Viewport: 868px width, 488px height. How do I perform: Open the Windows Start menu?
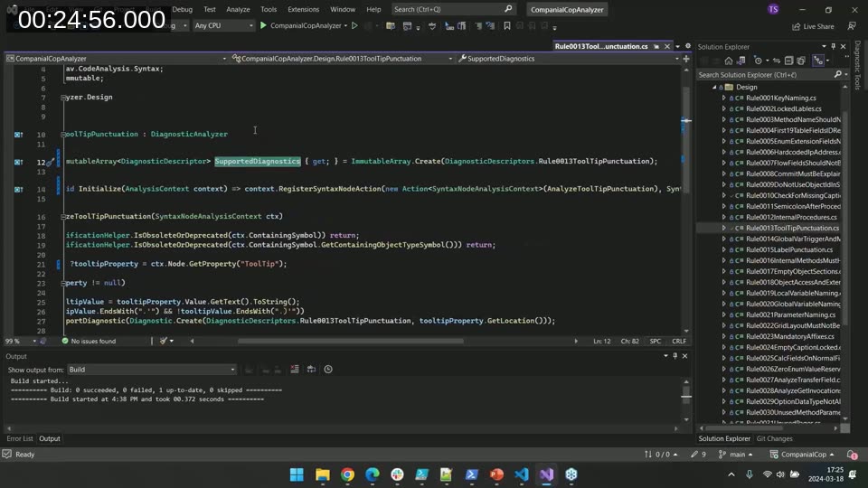tap(297, 474)
